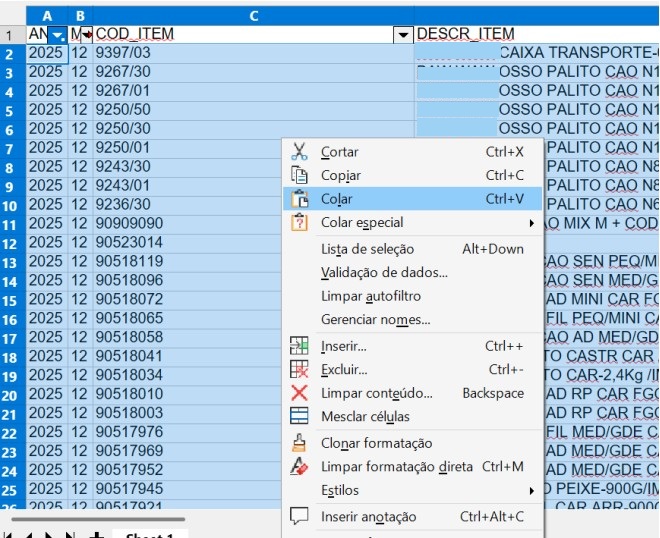Select column C header
The width and height of the screenshot is (660, 538).
click(253, 16)
